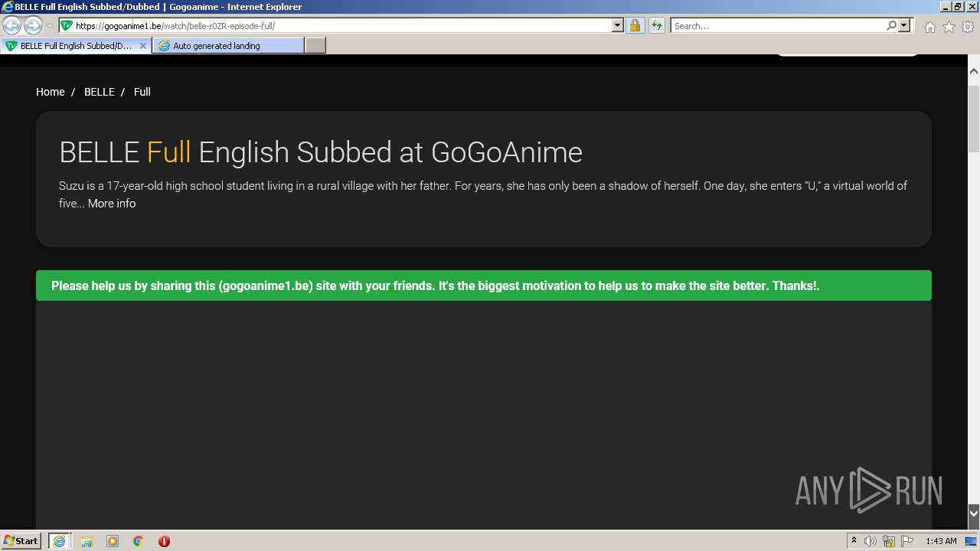Viewport: 980px width, 551px height.
Task: Select the Full breadcrumb item
Action: tap(142, 92)
